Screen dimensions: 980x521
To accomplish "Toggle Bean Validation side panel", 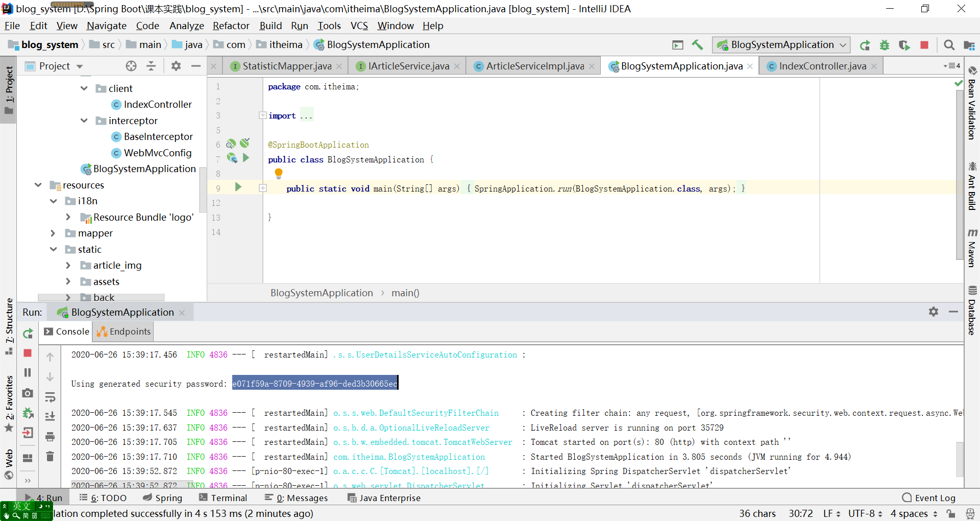I will tap(972, 104).
